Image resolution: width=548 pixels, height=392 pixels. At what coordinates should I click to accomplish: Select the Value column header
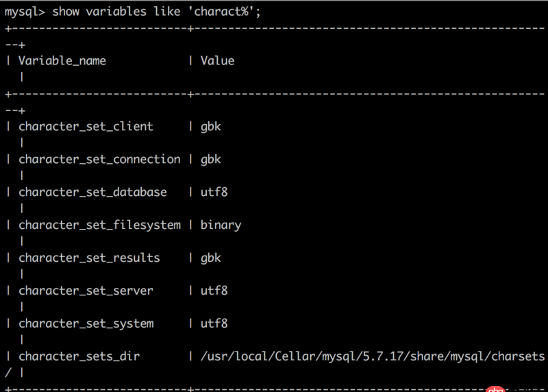pos(217,61)
